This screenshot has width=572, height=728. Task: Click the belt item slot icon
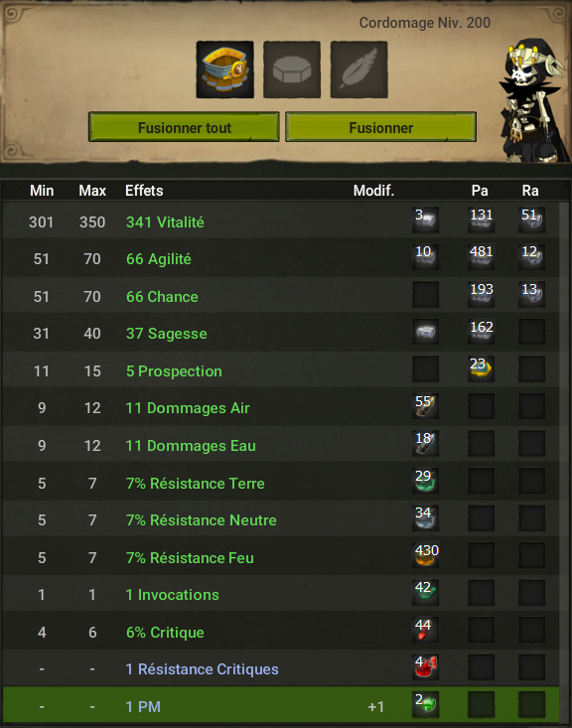tap(224, 70)
